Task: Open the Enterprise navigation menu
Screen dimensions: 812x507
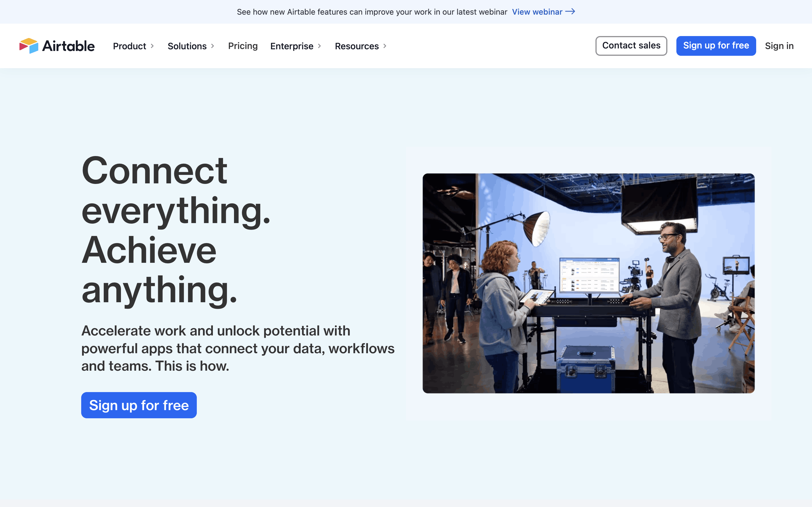Action: tap(292, 46)
